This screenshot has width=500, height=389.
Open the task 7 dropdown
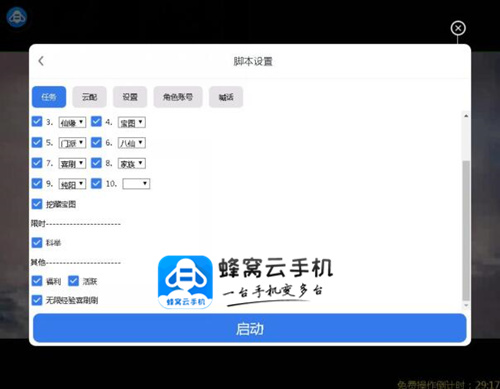point(72,164)
